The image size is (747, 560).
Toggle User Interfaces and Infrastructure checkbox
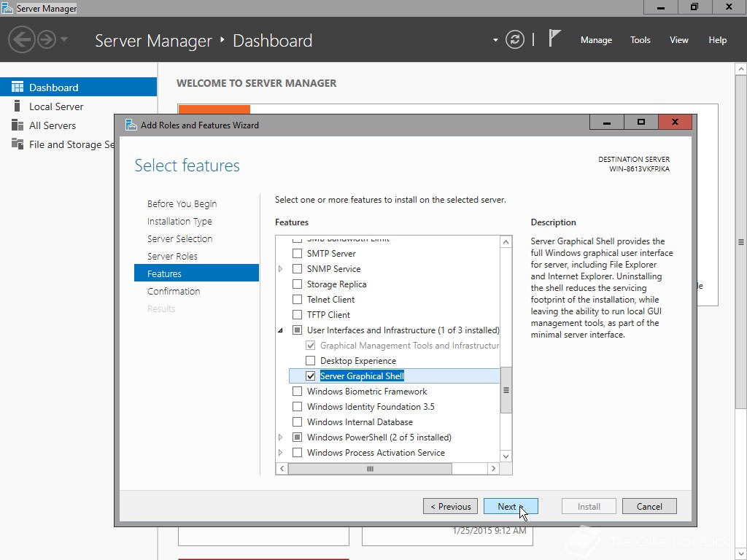click(297, 330)
